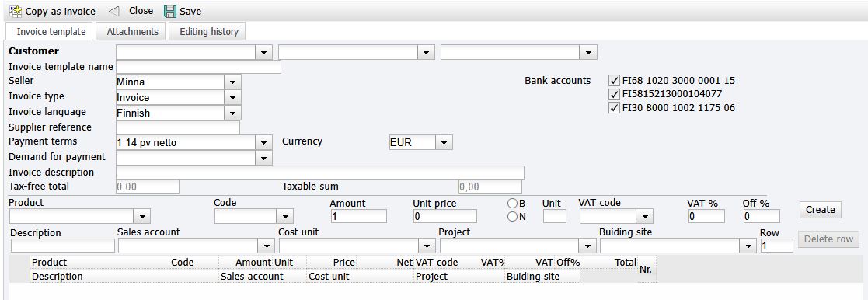868x300 pixels.
Task: Click the Product column header in table
Action: [x=100, y=263]
